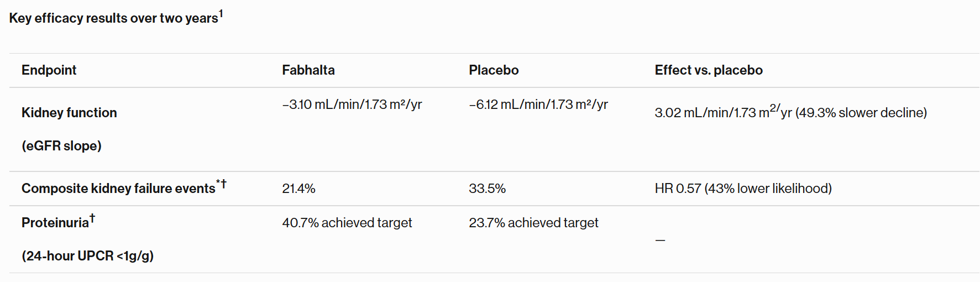Click the footnote 1 superscript in the heading
The image size is (980, 282).
tap(221, 14)
